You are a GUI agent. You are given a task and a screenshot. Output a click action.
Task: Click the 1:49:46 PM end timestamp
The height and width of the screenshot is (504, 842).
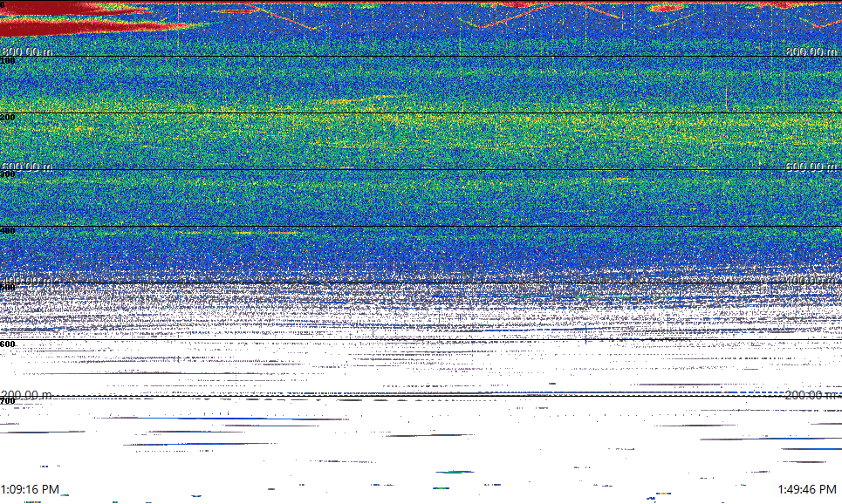pyautogui.click(x=807, y=489)
